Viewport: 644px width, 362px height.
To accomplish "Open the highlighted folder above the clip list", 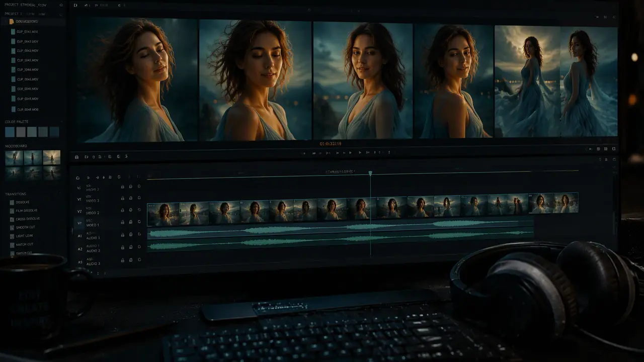I will coord(33,22).
